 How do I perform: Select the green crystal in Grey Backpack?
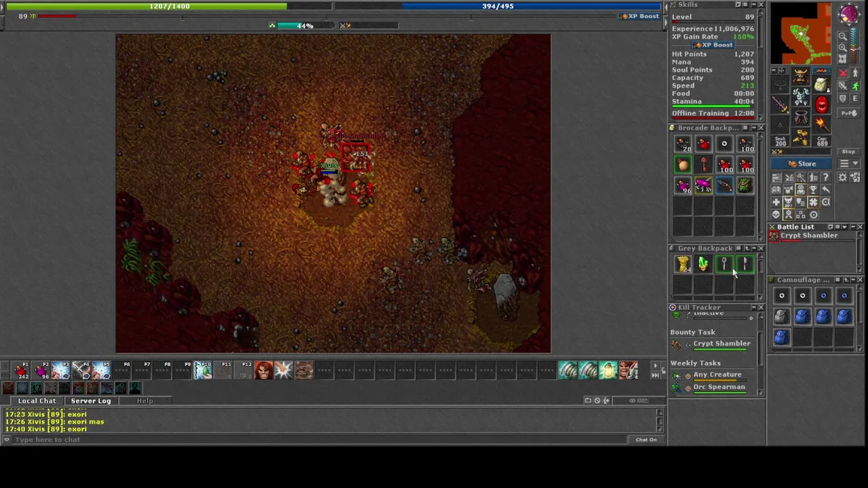tap(704, 264)
